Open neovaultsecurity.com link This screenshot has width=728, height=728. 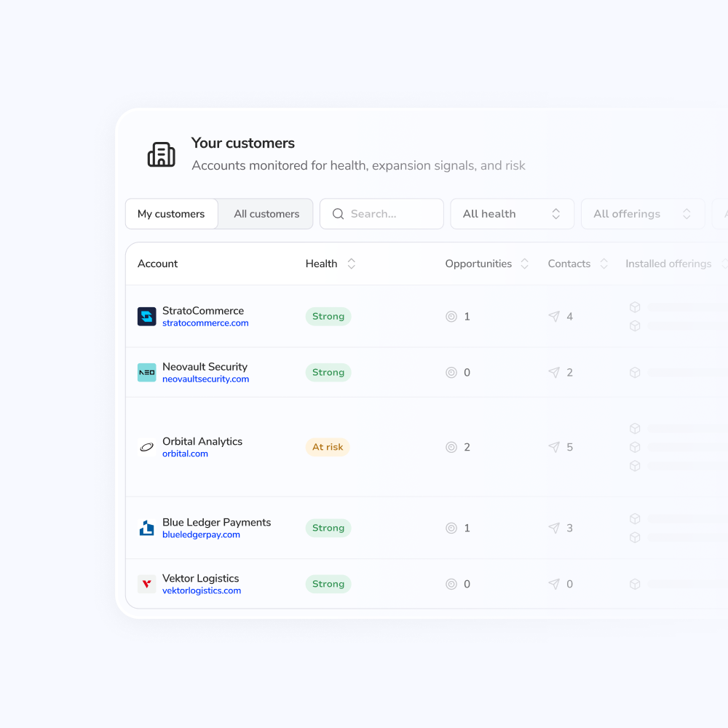pyautogui.click(x=206, y=379)
